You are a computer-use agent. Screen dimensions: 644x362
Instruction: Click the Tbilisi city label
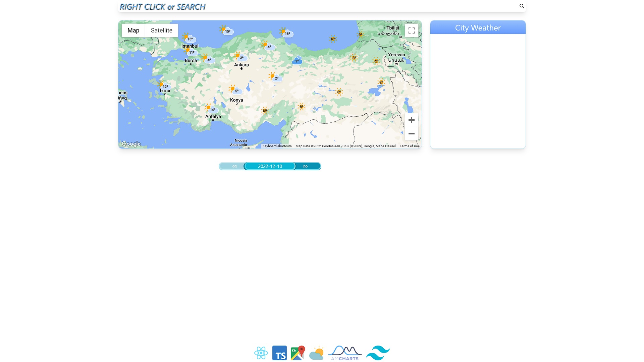pyautogui.click(x=393, y=28)
